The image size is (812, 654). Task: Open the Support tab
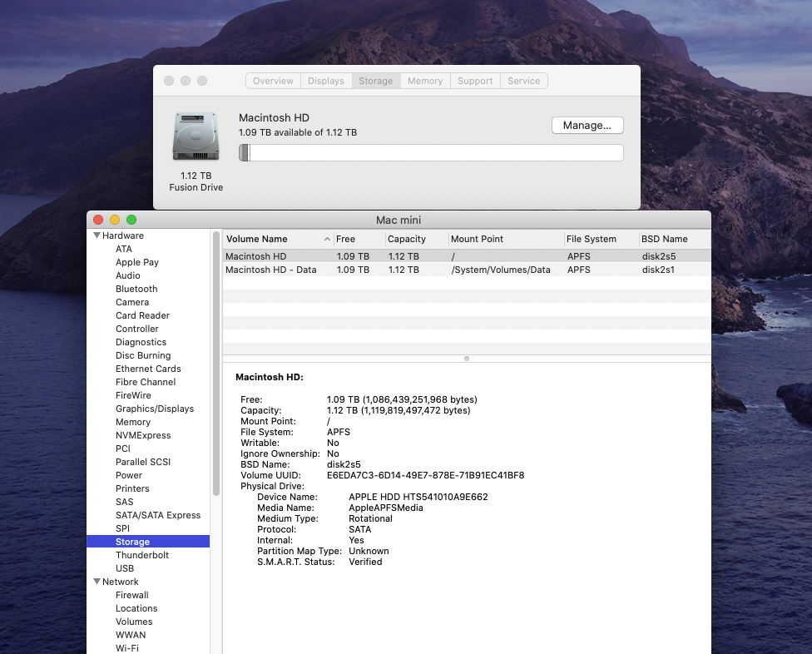tap(475, 81)
